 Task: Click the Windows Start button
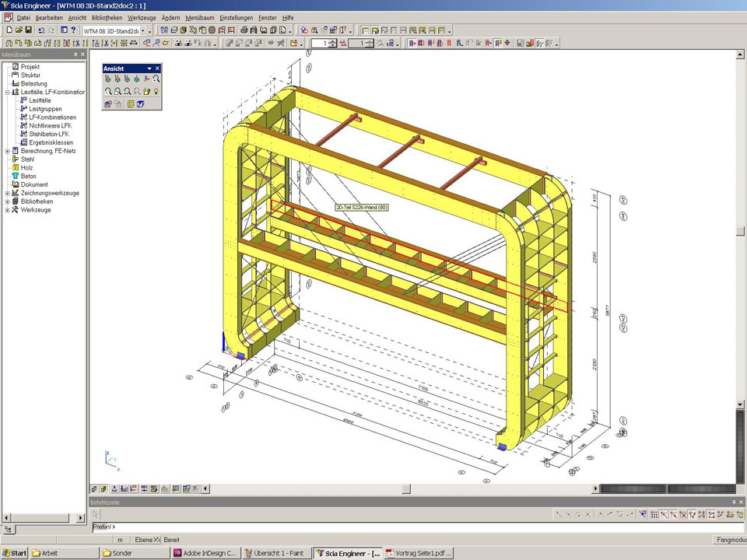15,553
